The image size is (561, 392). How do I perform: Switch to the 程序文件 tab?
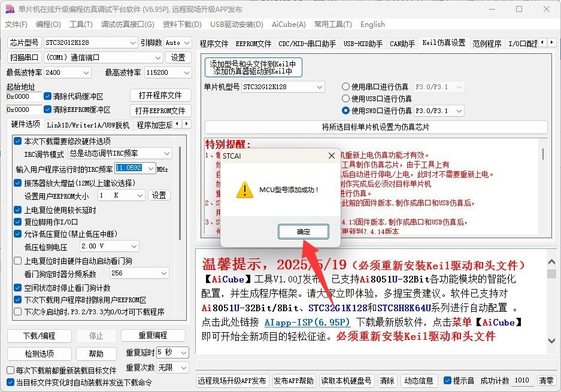click(214, 44)
